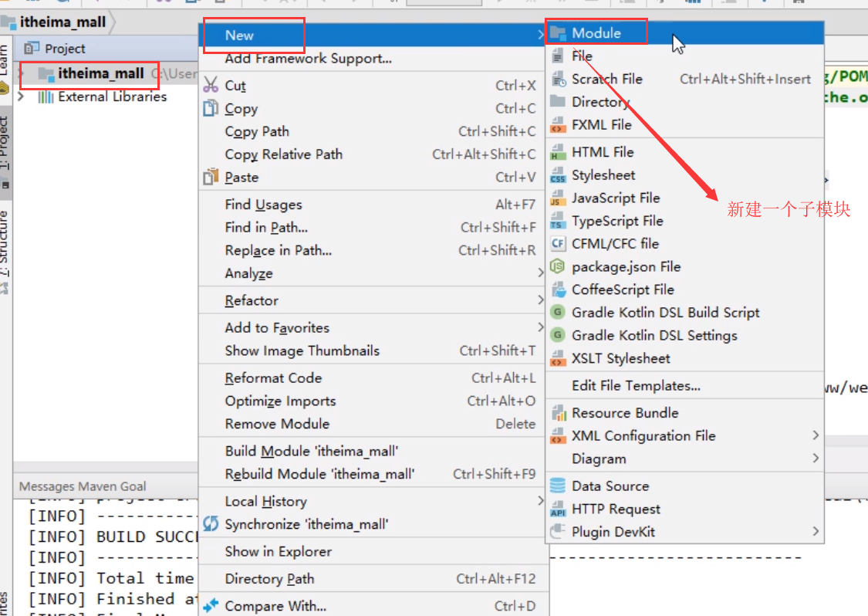Select Add Framework Support menu item
The image size is (868, 616).
[373, 59]
